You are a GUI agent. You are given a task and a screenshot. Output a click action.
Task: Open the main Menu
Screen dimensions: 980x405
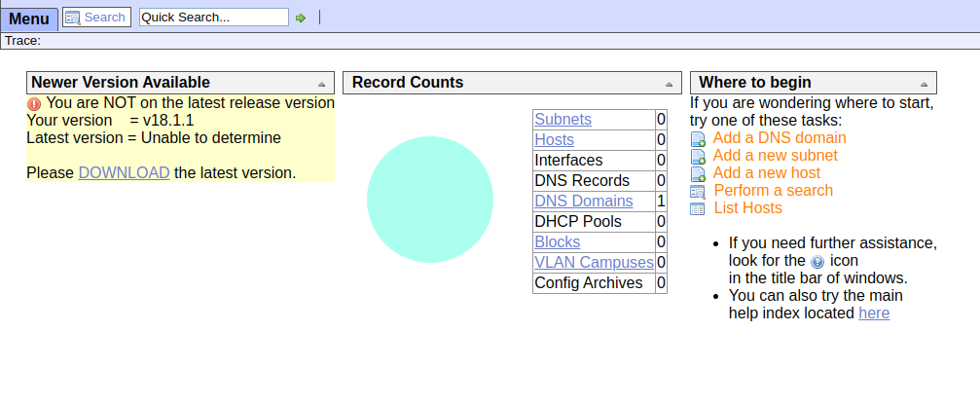28,18
